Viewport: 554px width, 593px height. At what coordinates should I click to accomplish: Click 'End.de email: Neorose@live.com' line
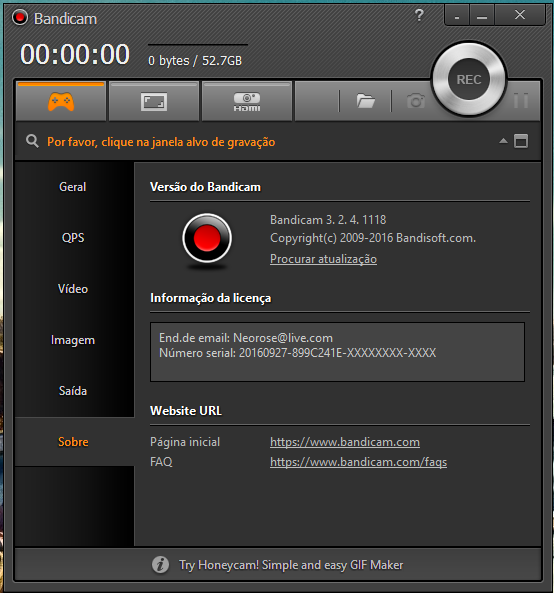tap(246, 338)
